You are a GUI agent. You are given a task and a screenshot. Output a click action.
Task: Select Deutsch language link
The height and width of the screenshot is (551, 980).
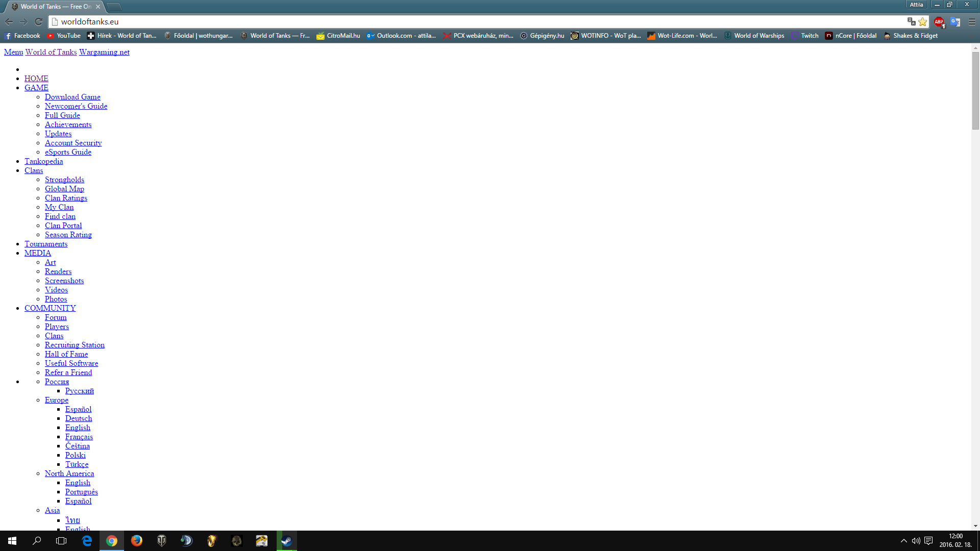(x=79, y=418)
